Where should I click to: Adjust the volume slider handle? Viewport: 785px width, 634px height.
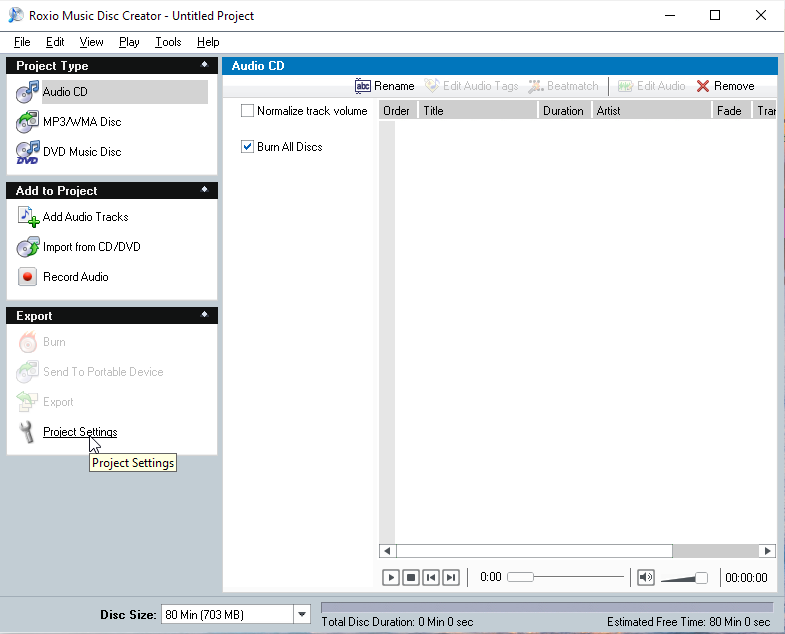(x=701, y=578)
